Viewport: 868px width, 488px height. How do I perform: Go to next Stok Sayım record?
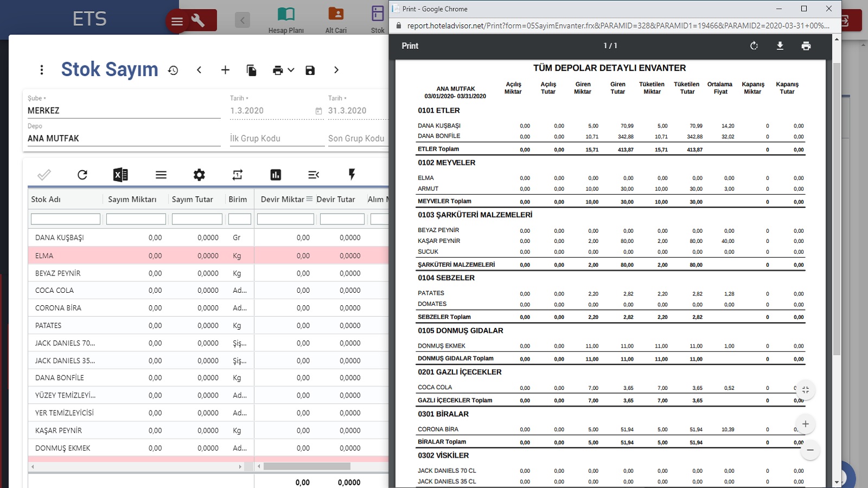[x=336, y=70]
